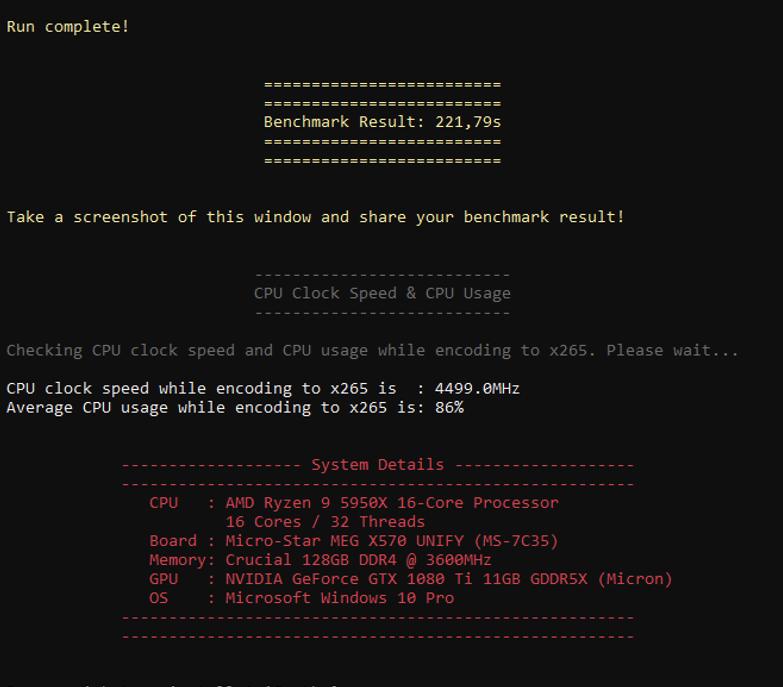Click the "Checking CPU clock speed" status line
Viewport: 783px width, 687px height.
[x=372, y=350]
